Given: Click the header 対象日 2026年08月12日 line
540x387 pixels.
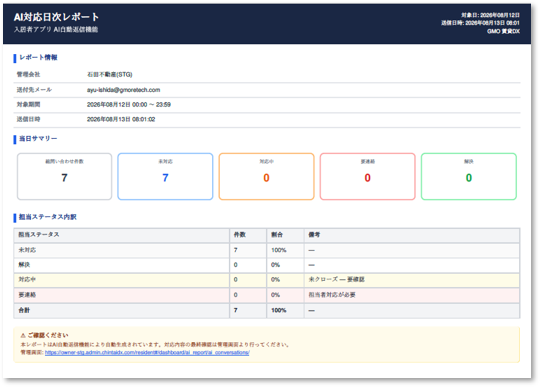Looking at the screenshot, I should point(490,15).
